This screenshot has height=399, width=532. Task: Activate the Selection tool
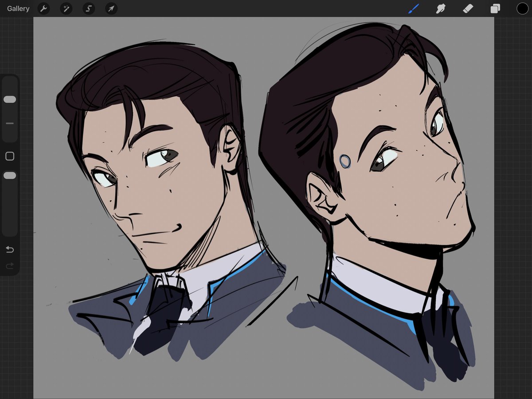pos(89,8)
